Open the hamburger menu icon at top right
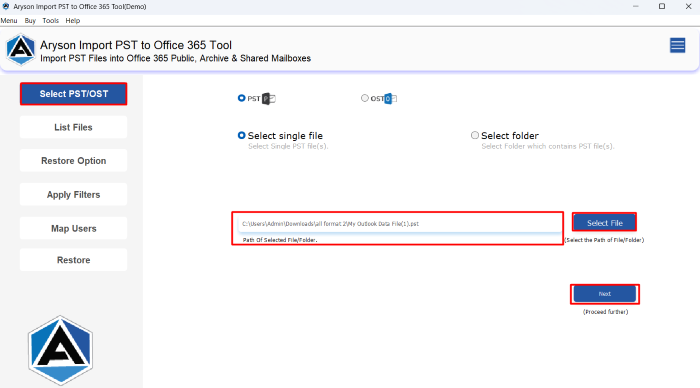 (x=677, y=46)
